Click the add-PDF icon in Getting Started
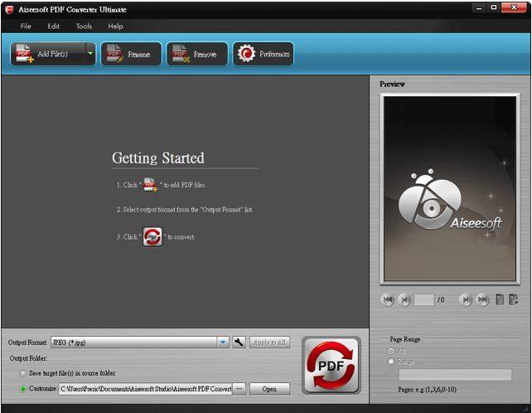532x413 pixels. coord(150,185)
